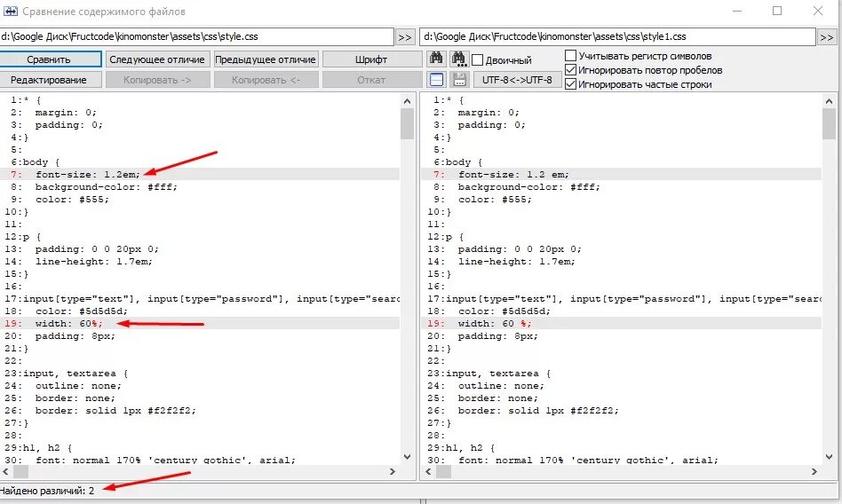Uncheck Игнорировать частые строки
Image resolution: width=842 pixels, height=504 pixels.
click(x=571, y=83)
